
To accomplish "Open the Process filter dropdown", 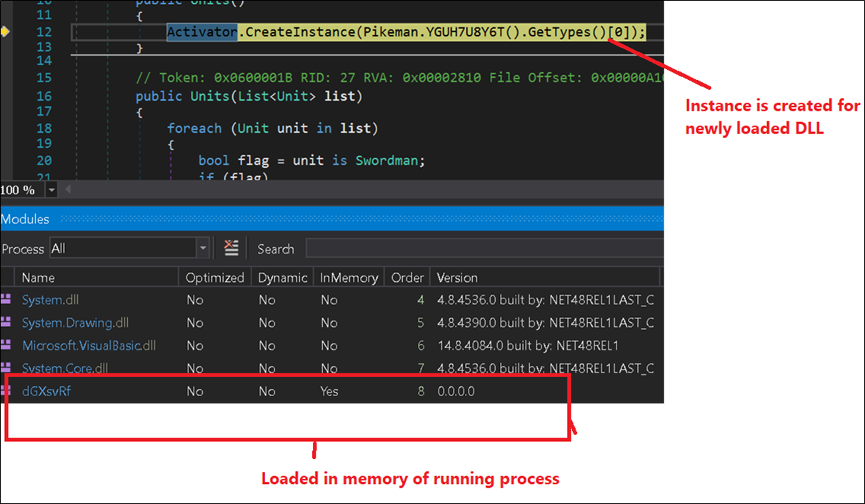I will coord(202,248).
